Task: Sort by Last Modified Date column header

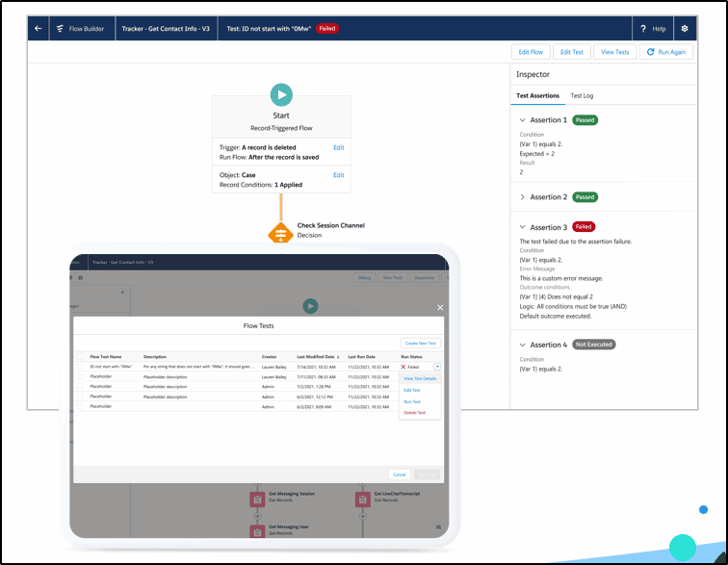Action: (x=318, y=356)
